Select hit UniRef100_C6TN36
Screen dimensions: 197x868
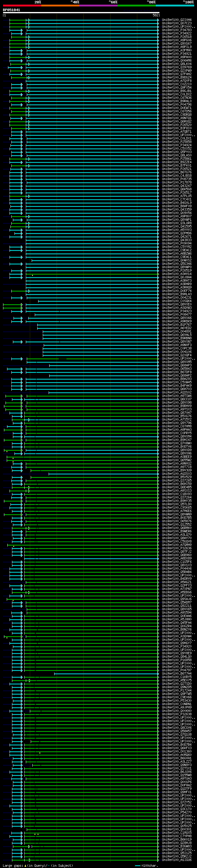pos(177,98)
